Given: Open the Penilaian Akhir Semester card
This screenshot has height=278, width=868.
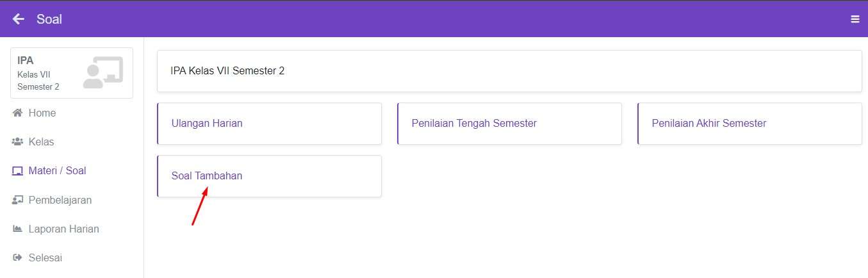Looking at the screenshot, I should pyautogui.click(x=749, y=124).
